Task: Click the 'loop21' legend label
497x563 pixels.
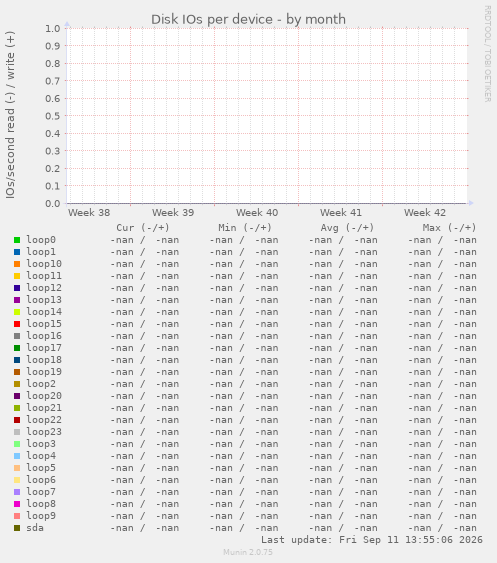Action: pyautogui.click(x=44, y=408)
